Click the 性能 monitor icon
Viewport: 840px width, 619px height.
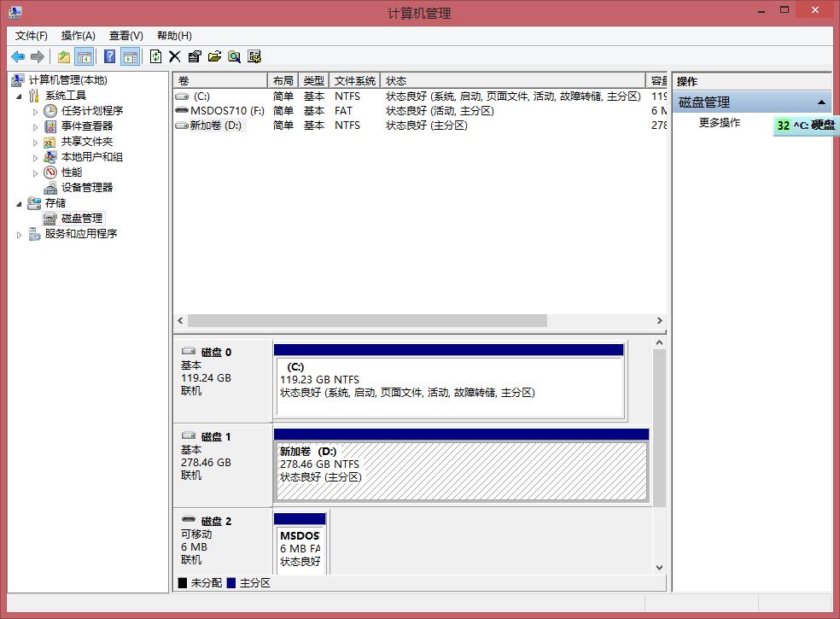pyautogui.click(x=50, y=172)
